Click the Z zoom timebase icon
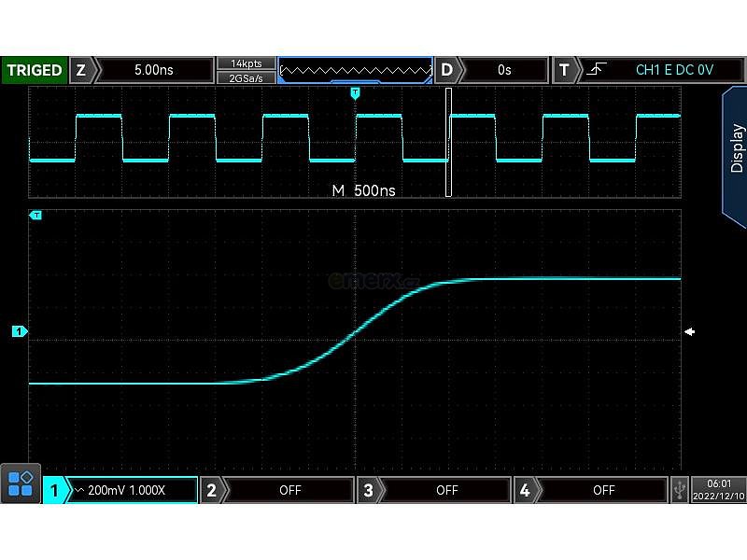This screenshot has width=747, height=560. coord(81,70)
